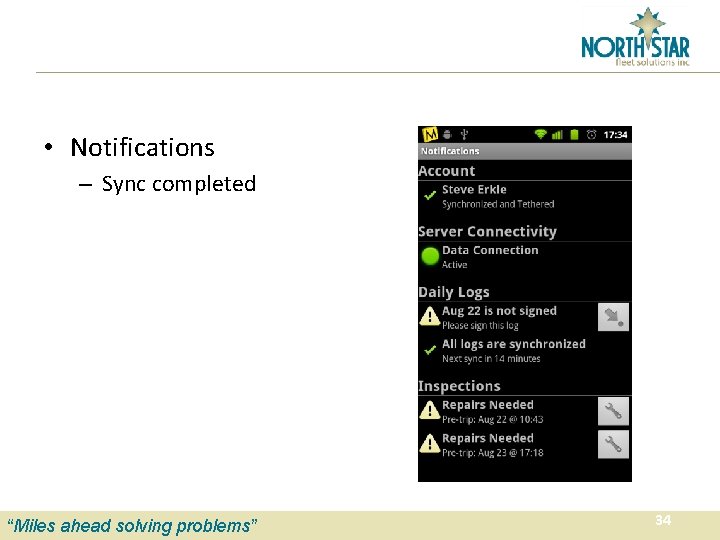Tap the green checkmark beside Steve Erkle
The width and height of the screenshot is (720, 540).
pyautogui.click(x=430, y=196)
